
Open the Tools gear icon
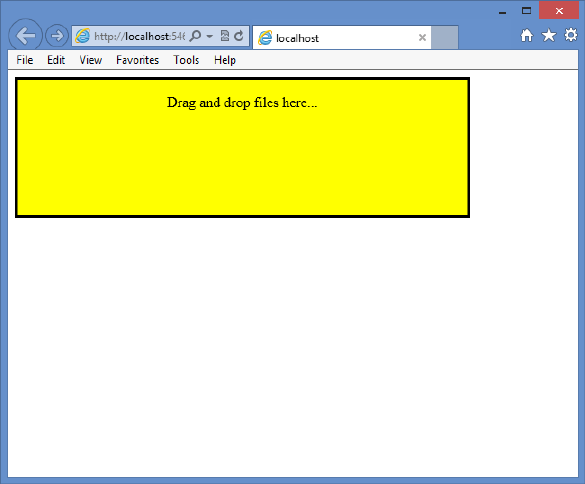pos(571,35)
